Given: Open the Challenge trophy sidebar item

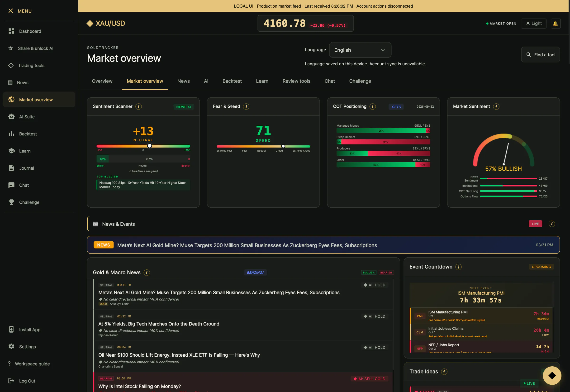Looking at the screenshot, I should click(39, 202).
